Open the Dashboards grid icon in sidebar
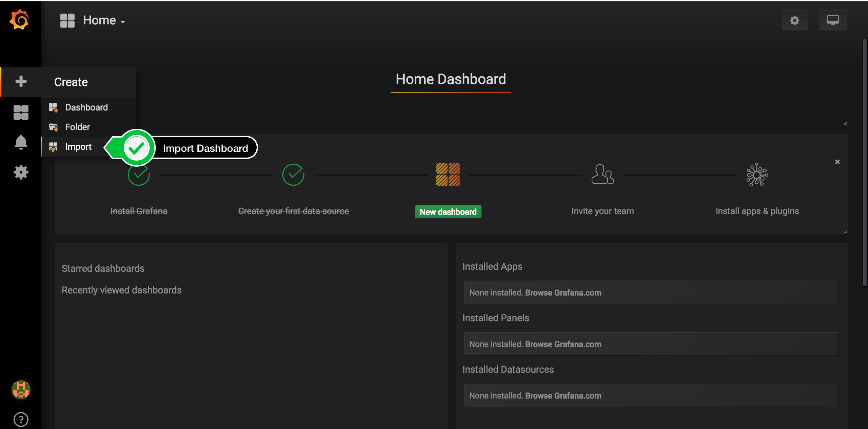 pyautogui.click(x=21, y=112)
